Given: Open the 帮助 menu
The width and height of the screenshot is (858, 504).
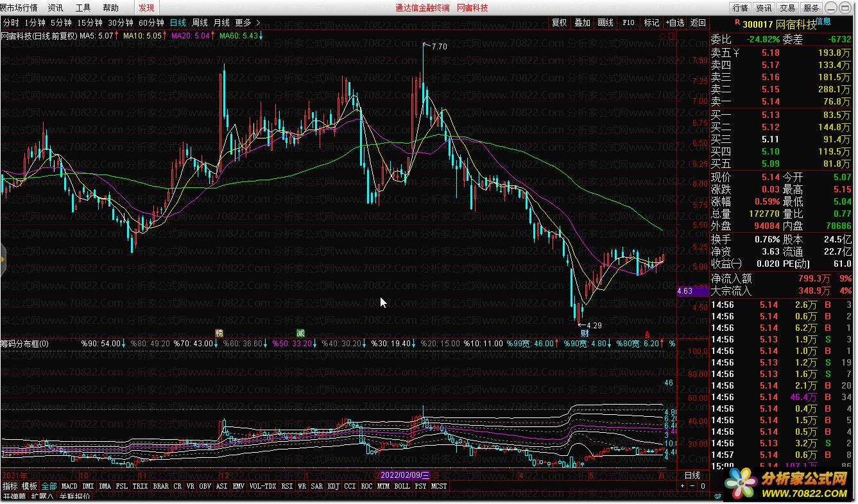Looking at the screenshot, I should (x=111, y=8).
